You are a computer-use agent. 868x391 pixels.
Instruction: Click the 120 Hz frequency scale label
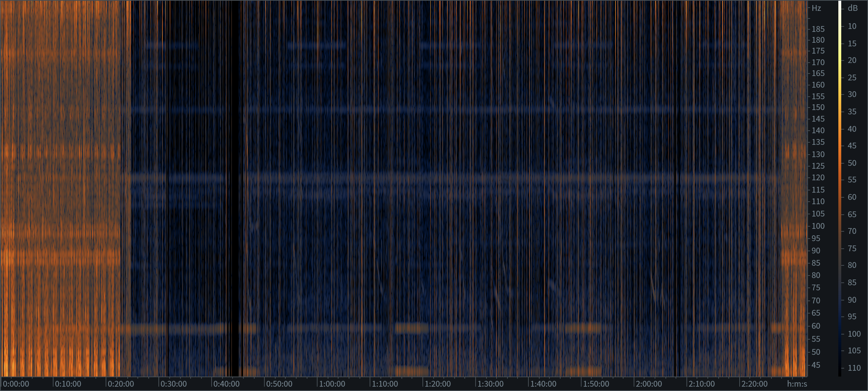pos(818,177)
